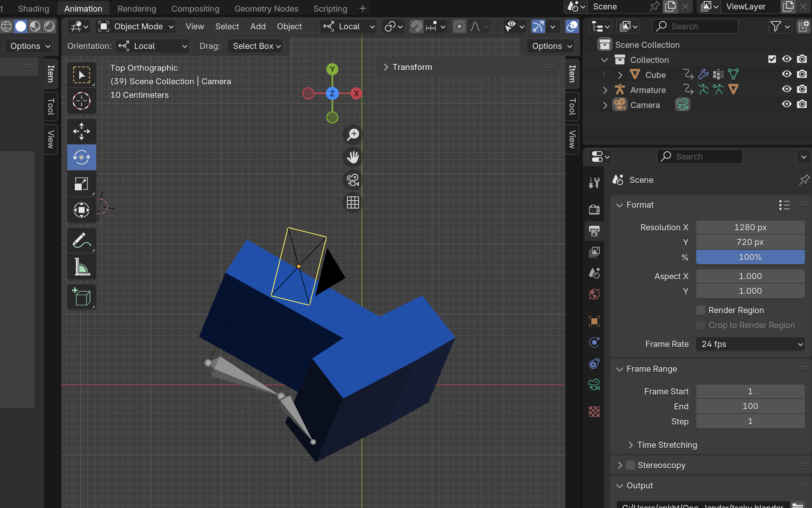
Task: Click the Frame Start input field
Action: (x=750, y=391)
